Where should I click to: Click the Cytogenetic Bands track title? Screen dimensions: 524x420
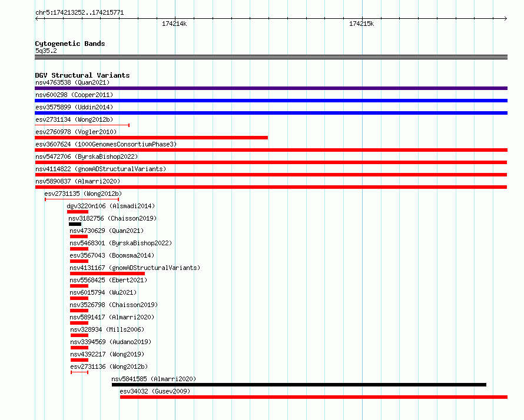tap(70, 44)
